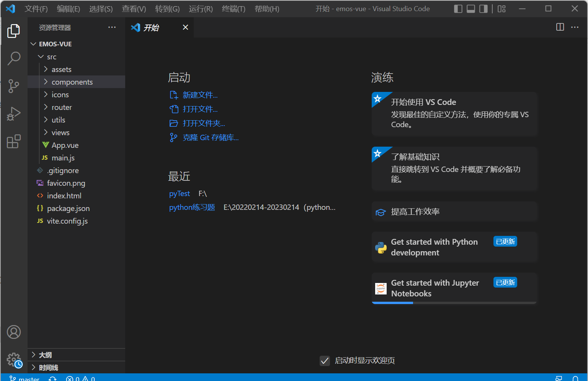This screenshot has height=381, width=588.
Task: Click the Customize Layout icon
Action: (501, 9)
